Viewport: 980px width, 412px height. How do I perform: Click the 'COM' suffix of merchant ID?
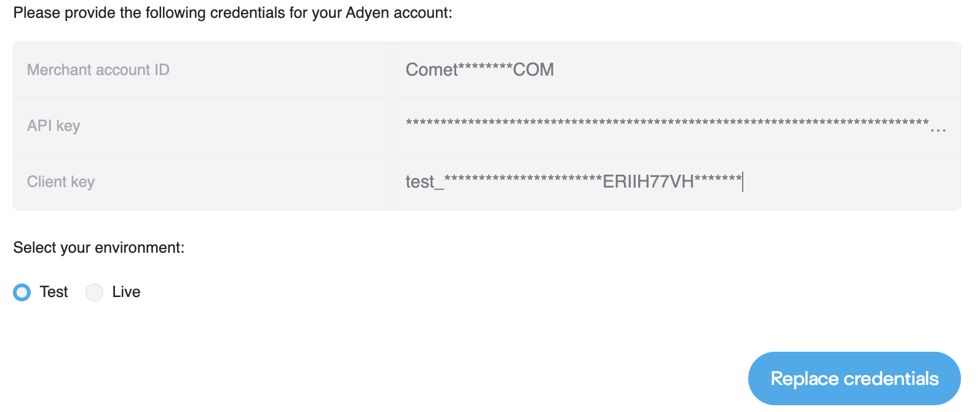click(x=534, y=70)
